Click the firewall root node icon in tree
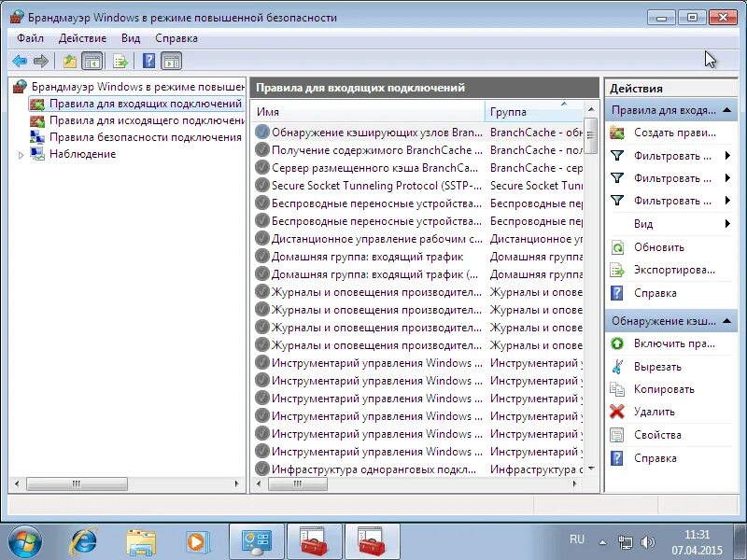 (x=20, y=87)
